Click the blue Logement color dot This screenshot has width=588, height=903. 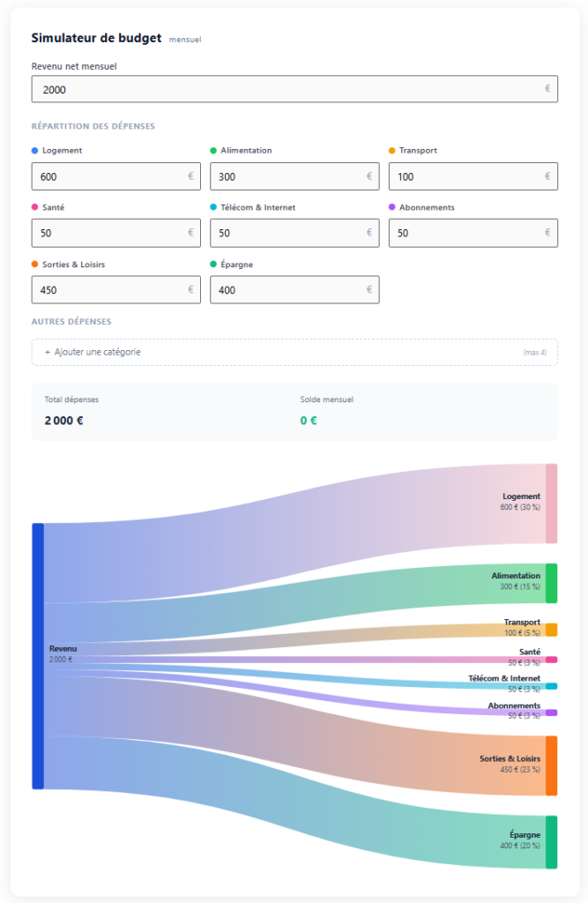[x=34, y=151]
